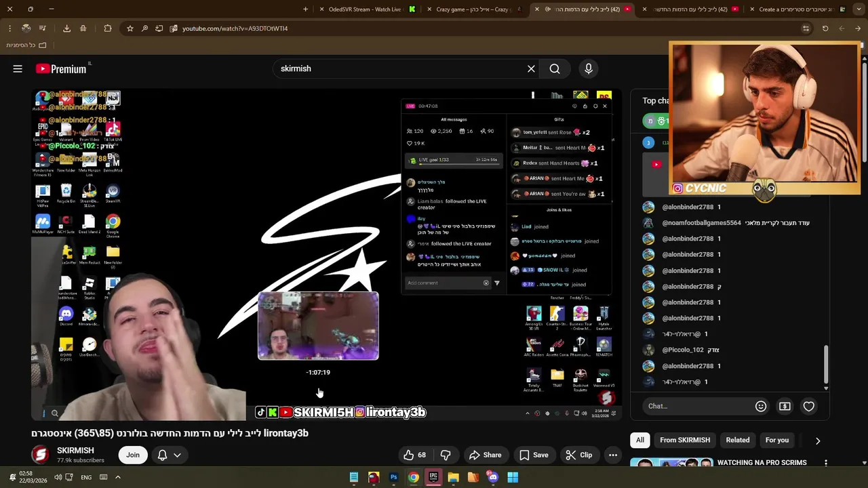Run search with the magnifier button
This screenshot has width=868, height=488.
click(x=555, y=68)
